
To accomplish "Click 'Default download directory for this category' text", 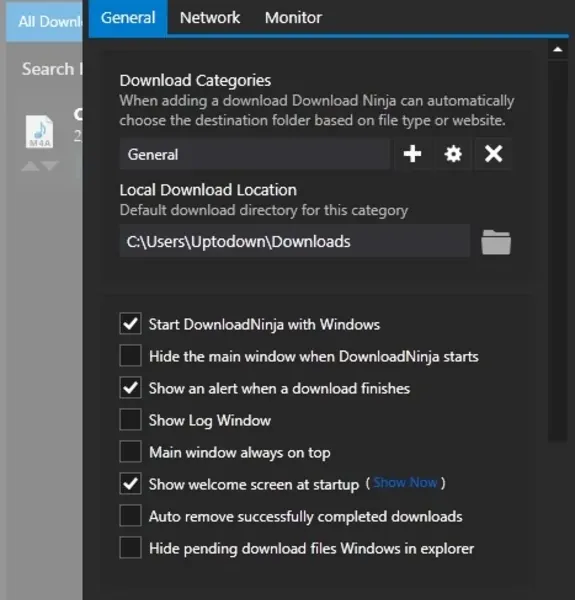I will click(264, 210).
